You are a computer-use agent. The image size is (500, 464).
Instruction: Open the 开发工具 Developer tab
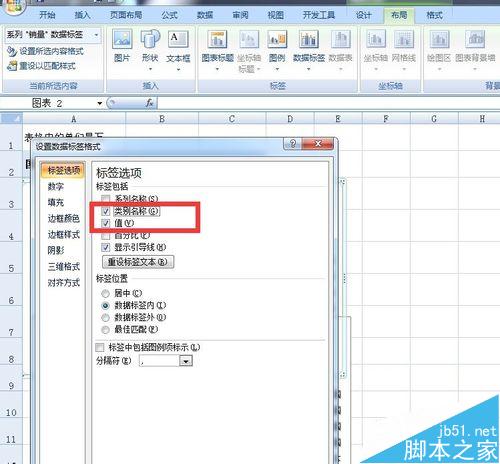point(319,15)
